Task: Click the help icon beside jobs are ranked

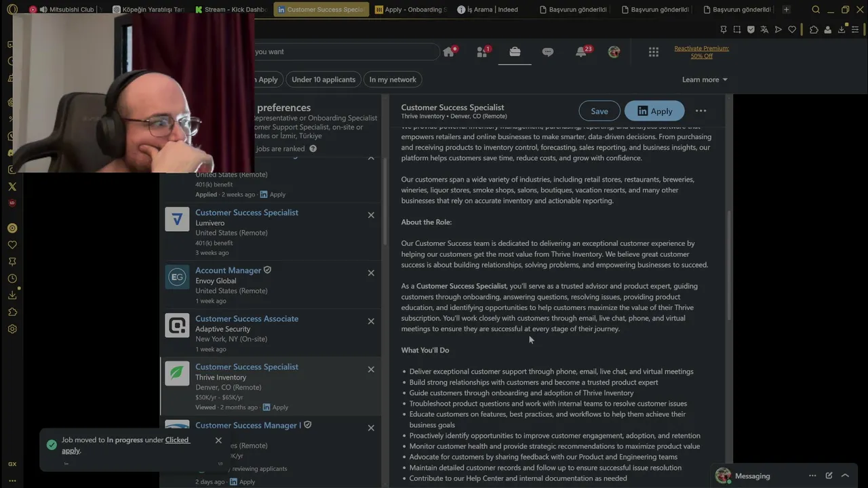Action: coord(313,148)
